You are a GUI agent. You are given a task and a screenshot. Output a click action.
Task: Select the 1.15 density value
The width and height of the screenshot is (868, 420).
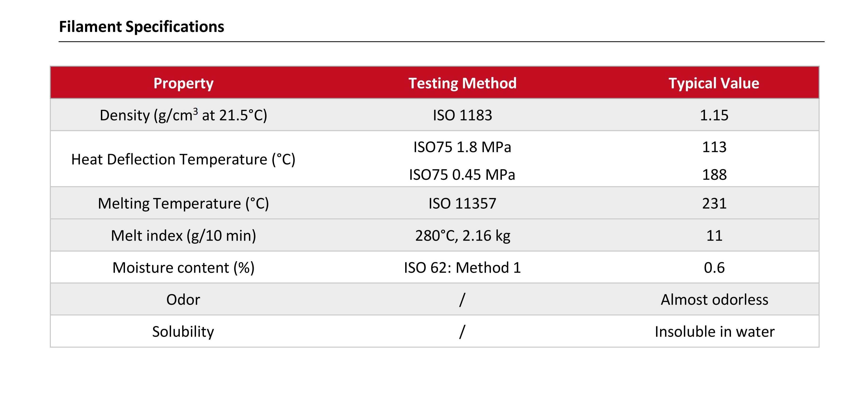(x=714, y=115)
